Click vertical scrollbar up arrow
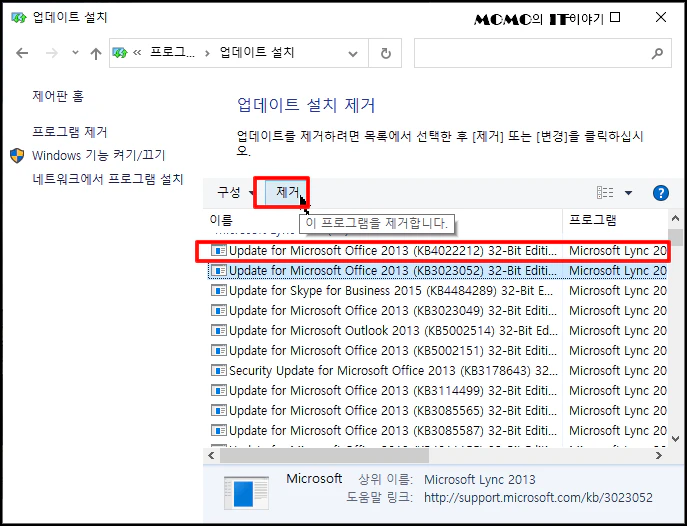This screenshot has width=687, height=526. pos(675,218)
